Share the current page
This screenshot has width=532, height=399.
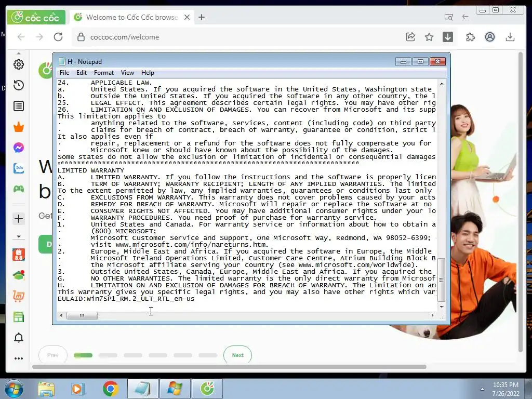point(410,37)
